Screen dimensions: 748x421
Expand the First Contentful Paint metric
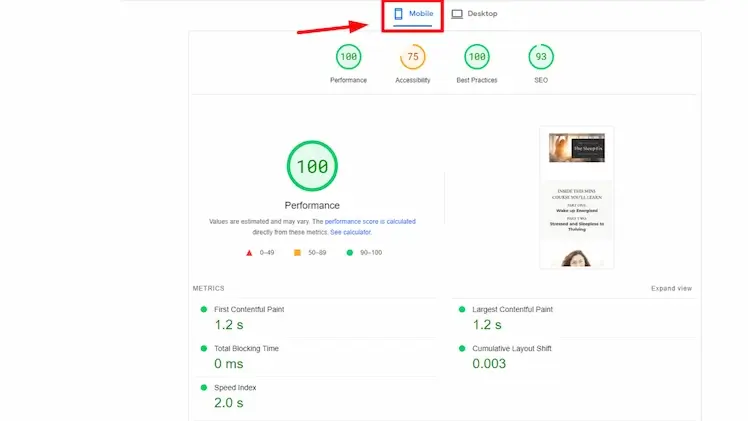coord(249,310)
